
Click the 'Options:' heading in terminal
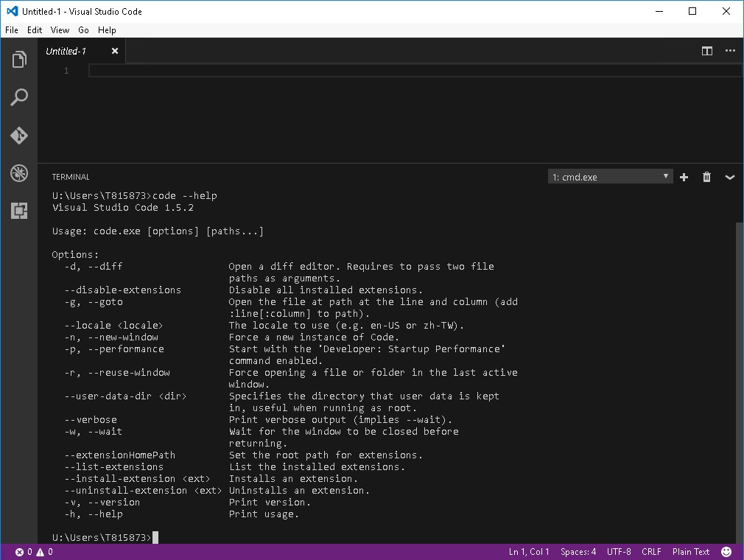[75, 254]
